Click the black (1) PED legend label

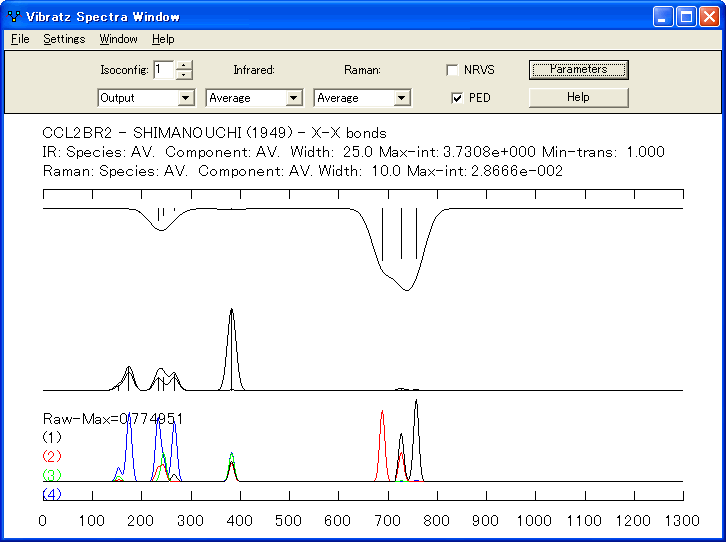click(x=52, y=437)
